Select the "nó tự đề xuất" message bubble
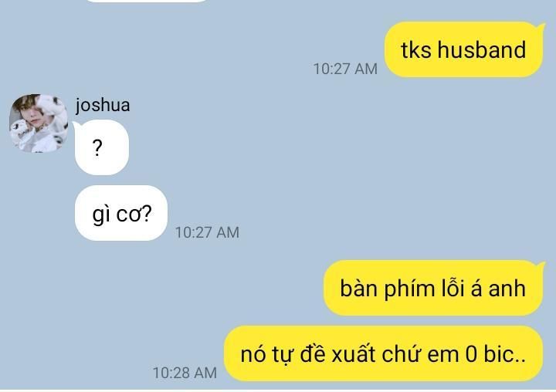556x392 pixels. click(x=383, y=353)
